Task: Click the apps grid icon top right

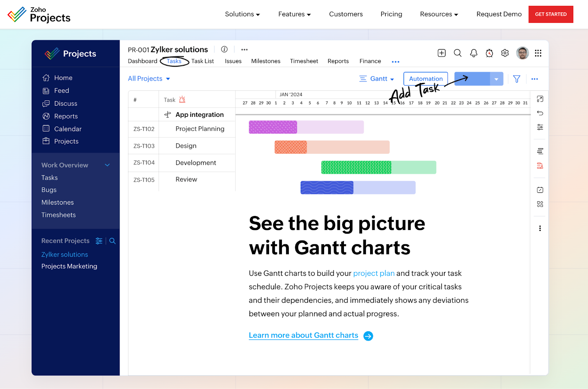Action: pos(538,53)
